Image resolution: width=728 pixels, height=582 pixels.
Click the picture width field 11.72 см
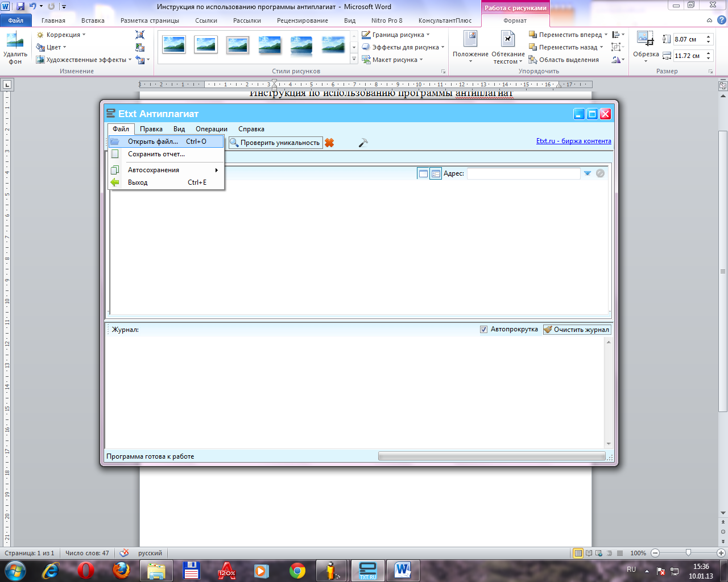688,56
